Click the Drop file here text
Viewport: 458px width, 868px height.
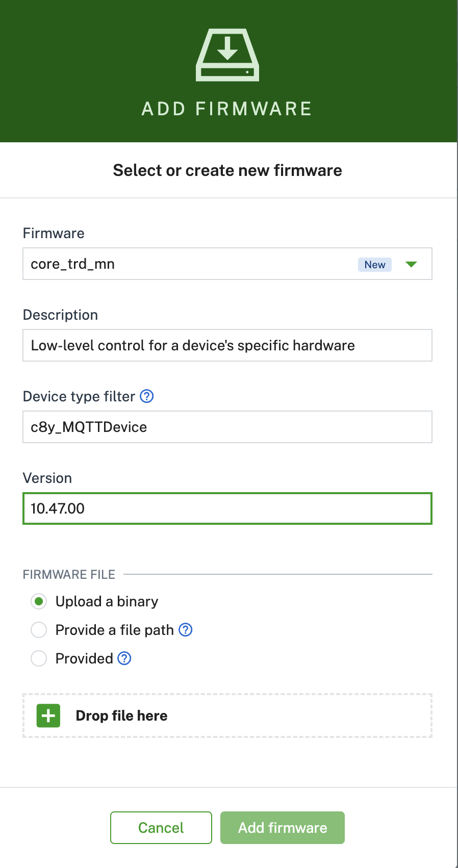point(121,716)
